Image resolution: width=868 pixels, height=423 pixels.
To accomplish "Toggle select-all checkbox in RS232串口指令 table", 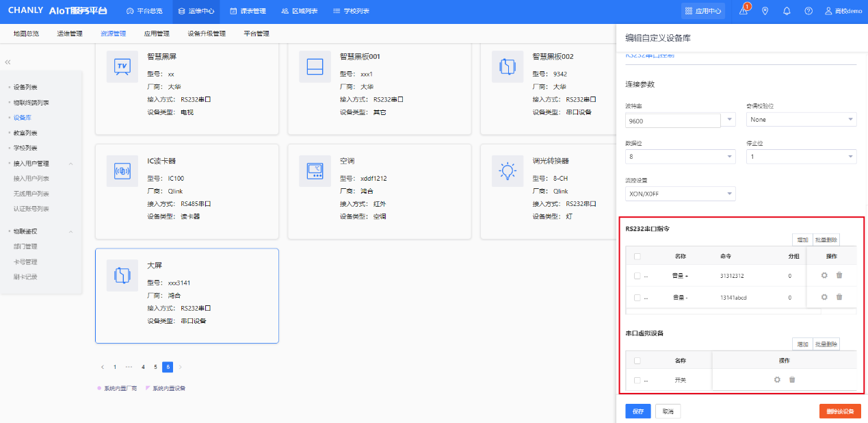I will [637, 256].
